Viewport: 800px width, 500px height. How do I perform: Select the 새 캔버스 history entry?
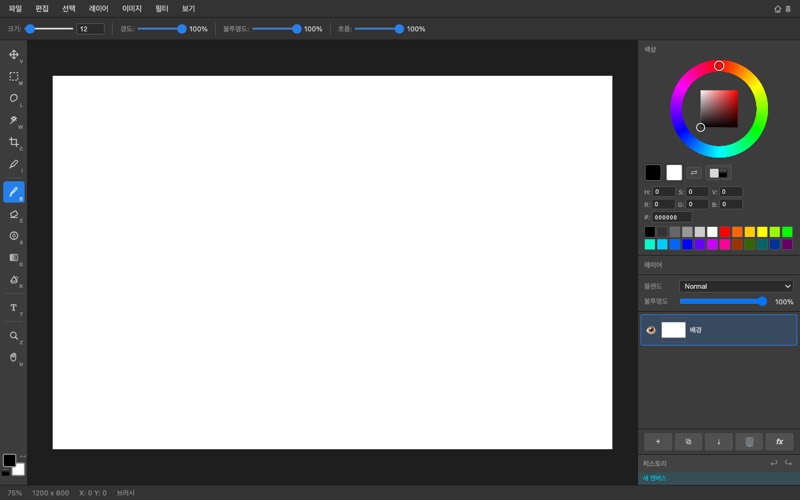[718, 478]
